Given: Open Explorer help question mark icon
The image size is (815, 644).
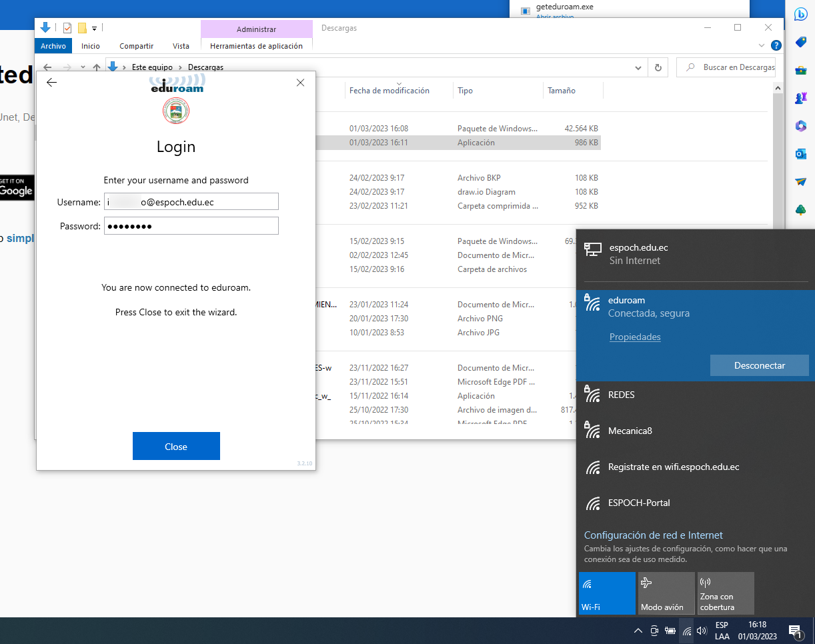Looking at the screenshot, I should pos(776,45).
